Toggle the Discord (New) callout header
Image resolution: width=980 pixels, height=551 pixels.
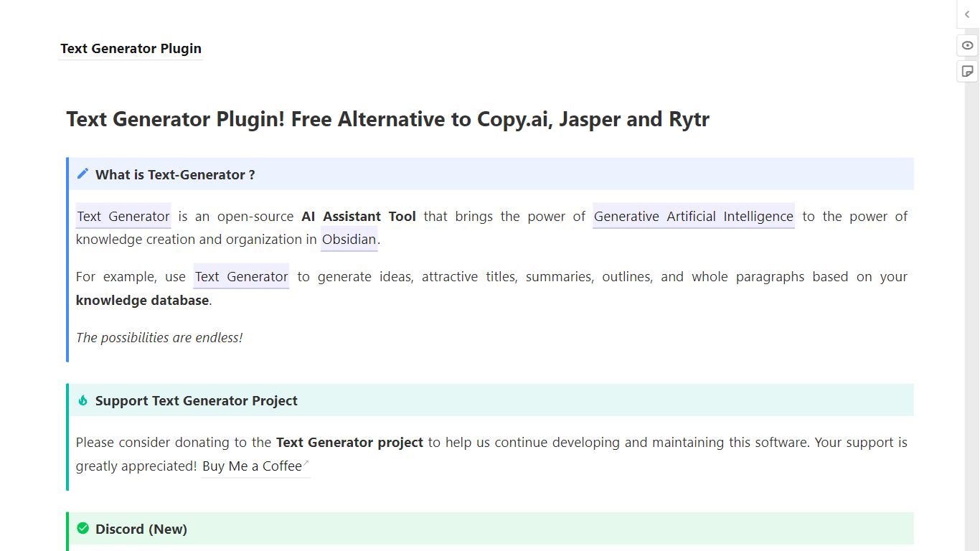pos(141,529)
